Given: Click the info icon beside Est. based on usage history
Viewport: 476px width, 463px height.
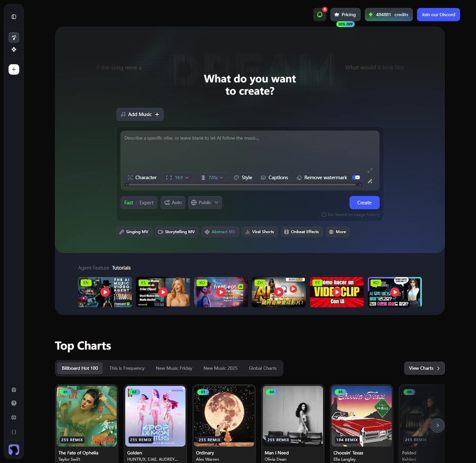Looking at the screenshot, I should point(324,215).
